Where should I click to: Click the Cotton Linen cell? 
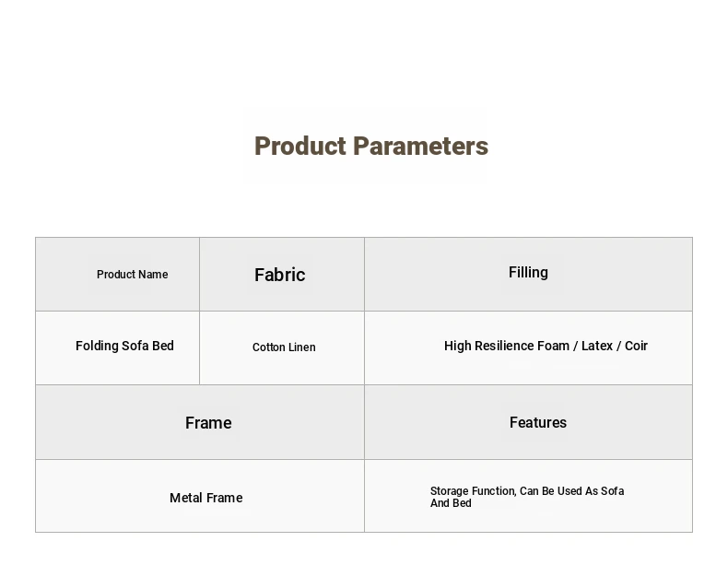pyautogui.click(x=282, y=347)
